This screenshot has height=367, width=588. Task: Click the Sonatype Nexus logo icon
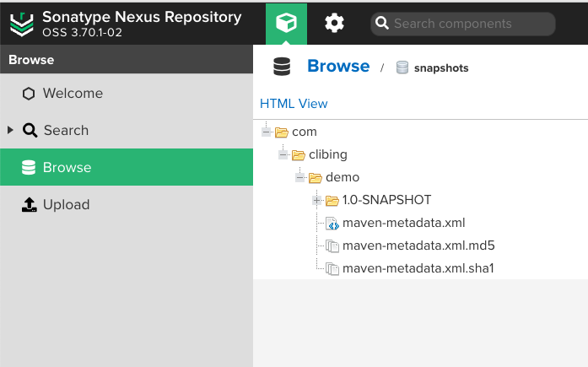coord(22,23)
